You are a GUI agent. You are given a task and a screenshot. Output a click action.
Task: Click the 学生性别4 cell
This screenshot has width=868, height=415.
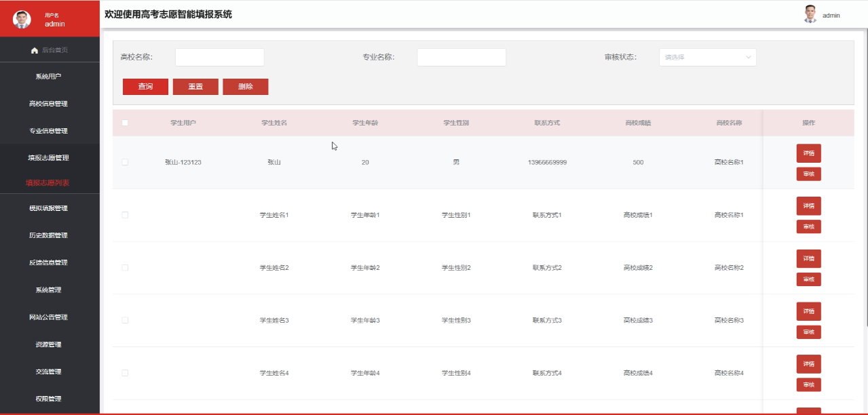click(x=456, y=373)
